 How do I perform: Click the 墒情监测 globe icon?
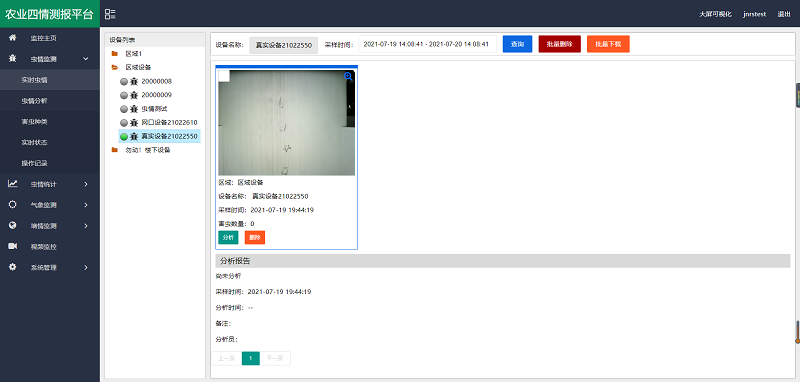pos(13,225)
